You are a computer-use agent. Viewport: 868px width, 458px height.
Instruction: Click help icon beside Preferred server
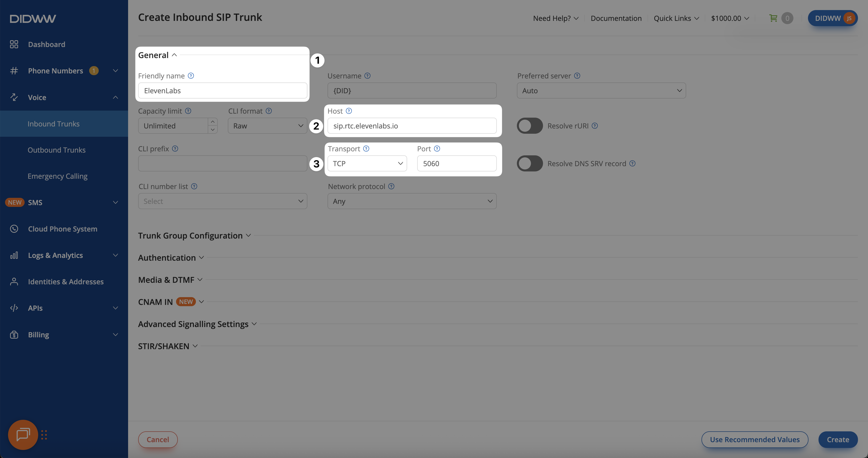(577, 76)
